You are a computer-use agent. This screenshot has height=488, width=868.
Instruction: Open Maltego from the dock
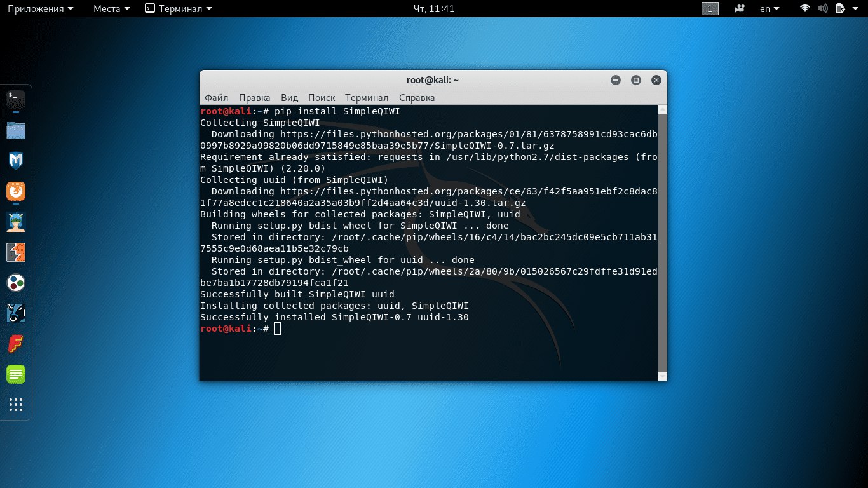pyautogui.click(x=16, y=283)
